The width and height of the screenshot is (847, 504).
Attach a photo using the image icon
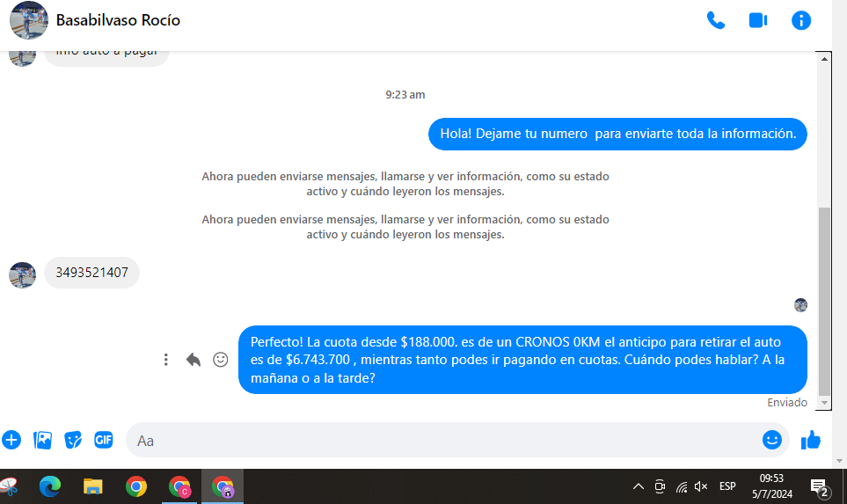42,440
